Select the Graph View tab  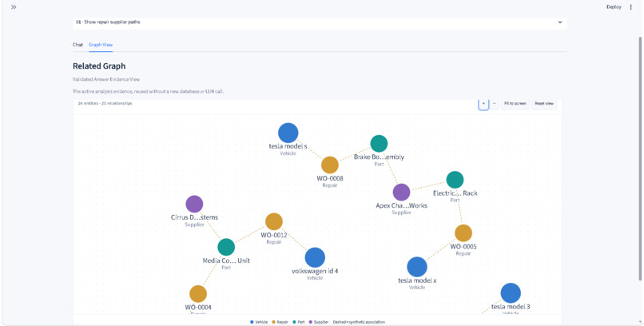pos(101,45)
